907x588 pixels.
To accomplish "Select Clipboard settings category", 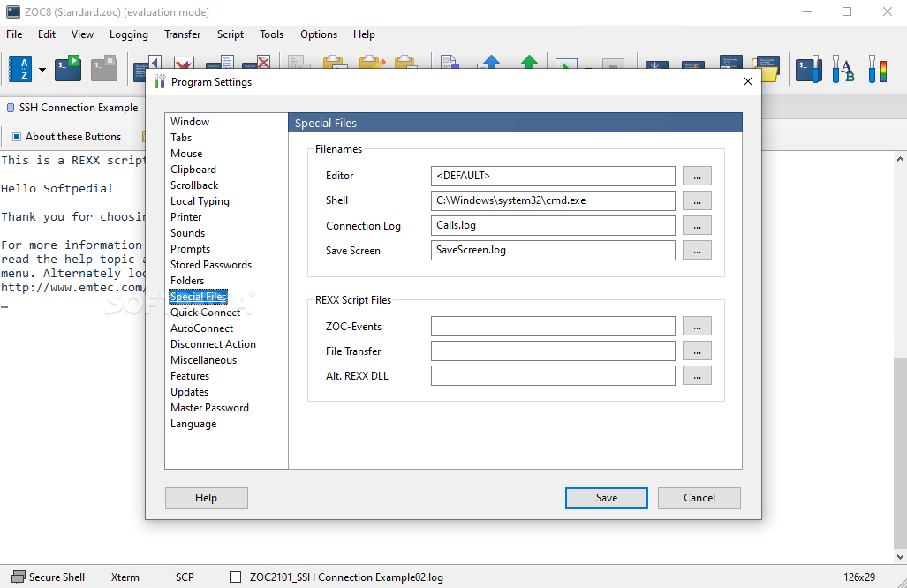I will [193, 170].
